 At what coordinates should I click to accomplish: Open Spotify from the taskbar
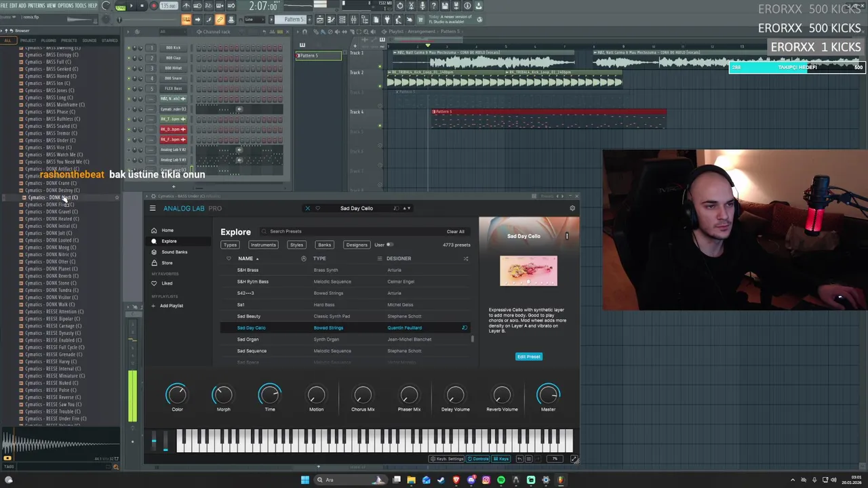click(x=501, y=480)
